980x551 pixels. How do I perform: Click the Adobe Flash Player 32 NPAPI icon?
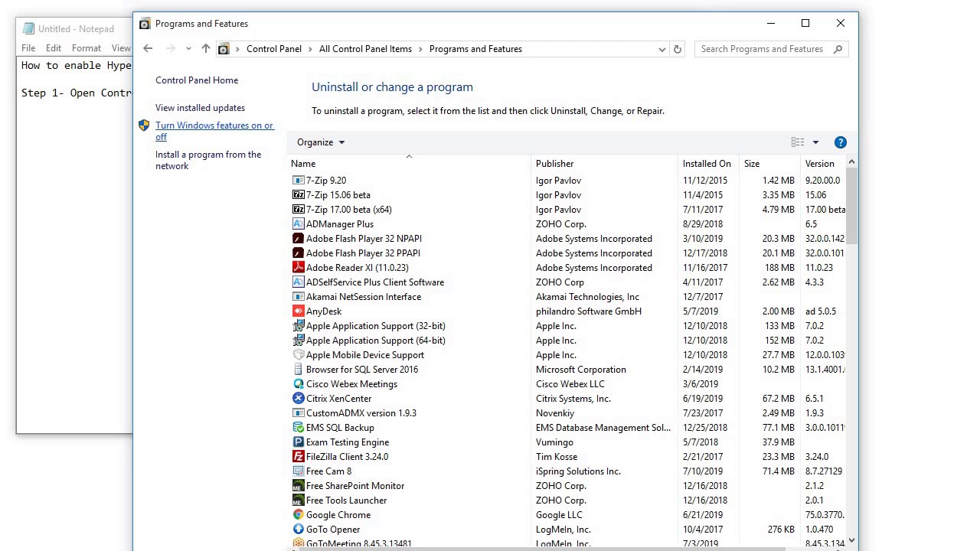[298, 239]
